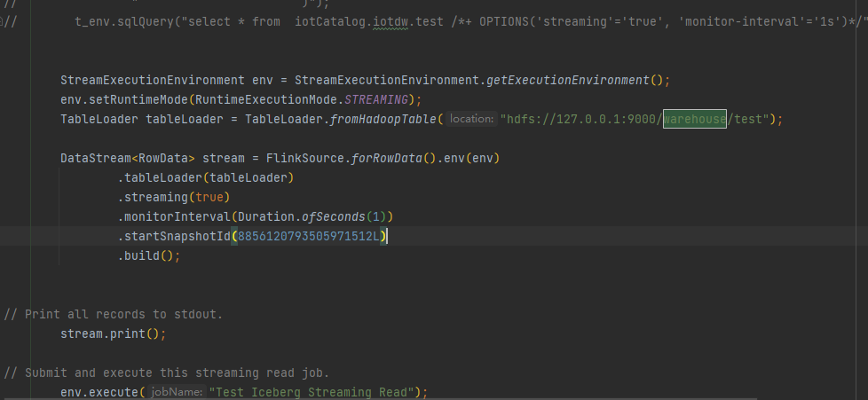Click the underlined 'iotdw' word in comment
The image size is (868, 400).
[391, 21]
